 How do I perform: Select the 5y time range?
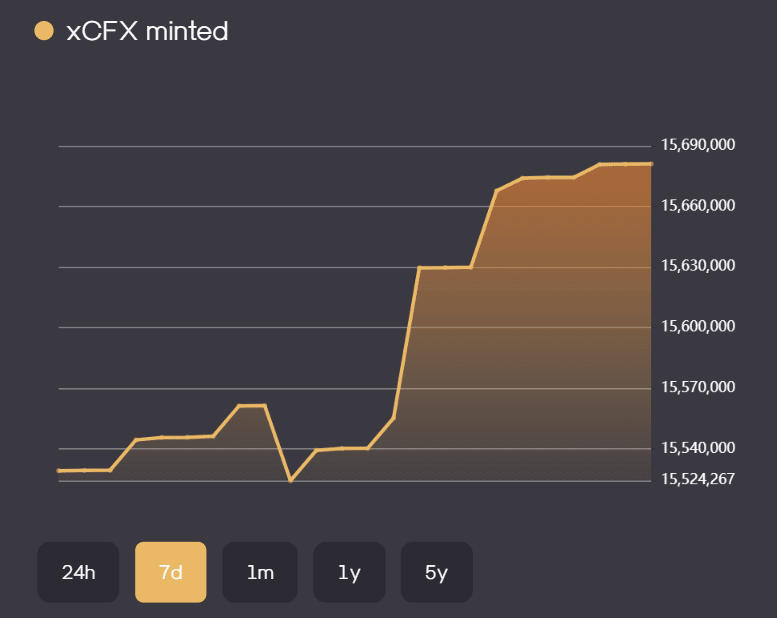436,572
